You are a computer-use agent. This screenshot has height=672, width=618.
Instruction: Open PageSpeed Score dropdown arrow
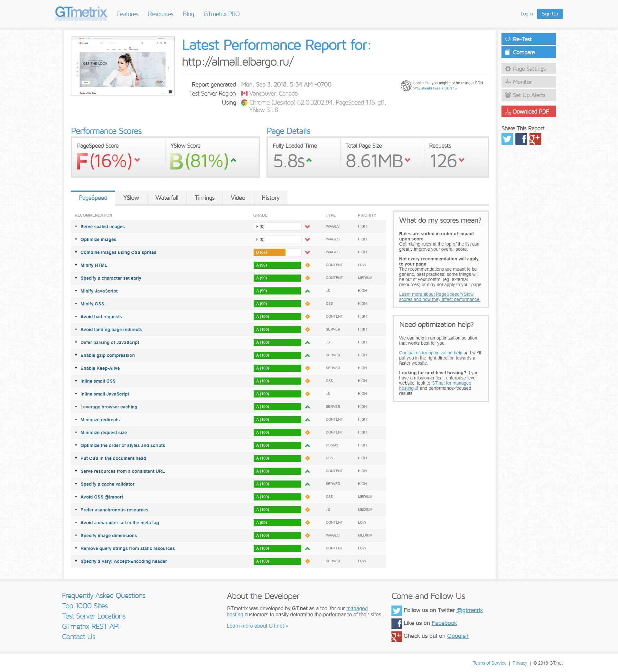pyautogui.click(x=137, y=160)
